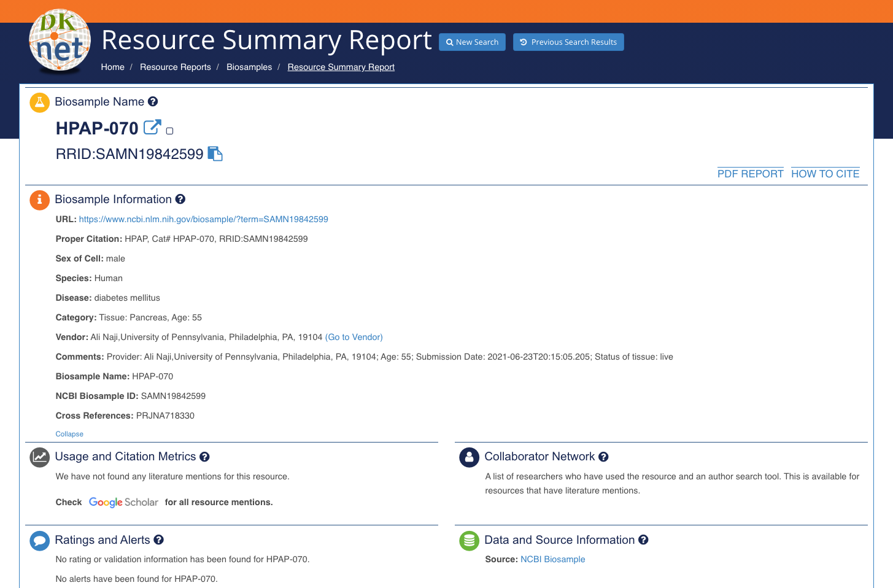Open the HOW TO CITE link

pos(825,174)
